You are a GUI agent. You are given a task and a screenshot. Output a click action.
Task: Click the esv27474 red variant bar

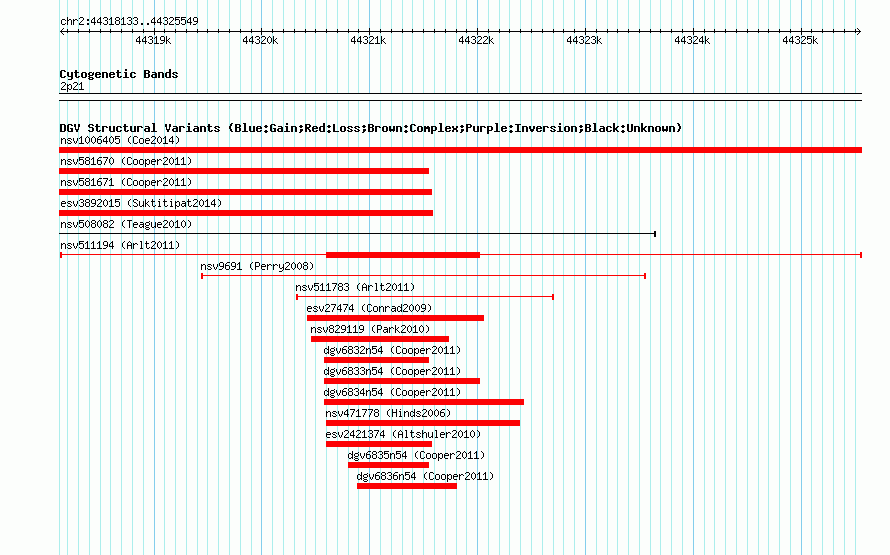pyautogui.click(x=396, y=318)
